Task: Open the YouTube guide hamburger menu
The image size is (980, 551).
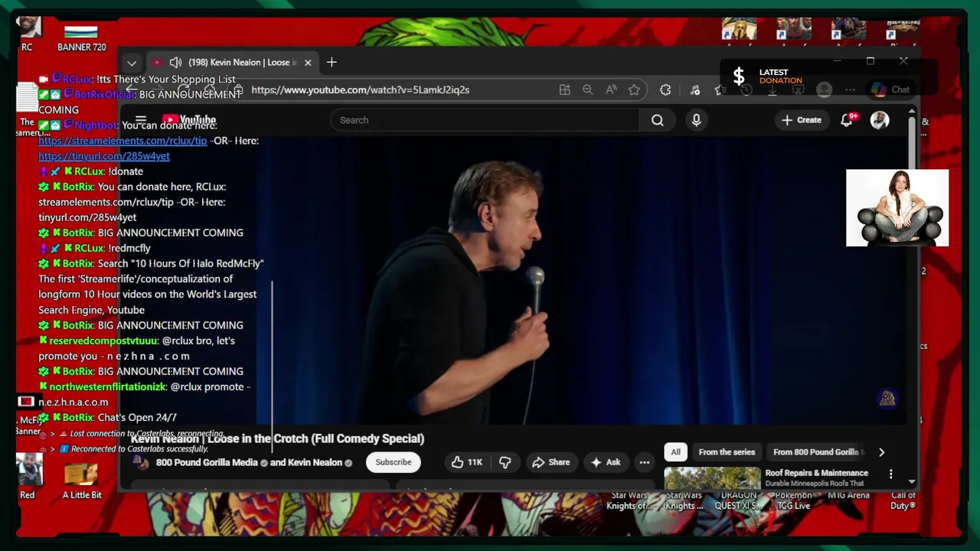Action: [141, 120]
